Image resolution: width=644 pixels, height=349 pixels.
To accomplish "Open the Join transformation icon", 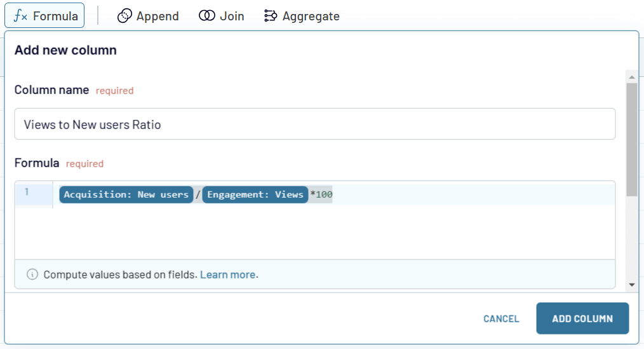I will coord(207,16).
